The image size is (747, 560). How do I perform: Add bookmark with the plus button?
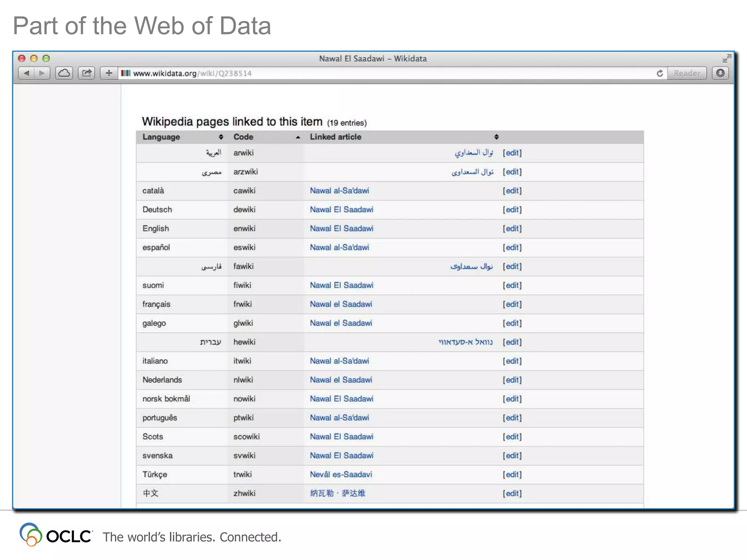click(x=109, y=73)
